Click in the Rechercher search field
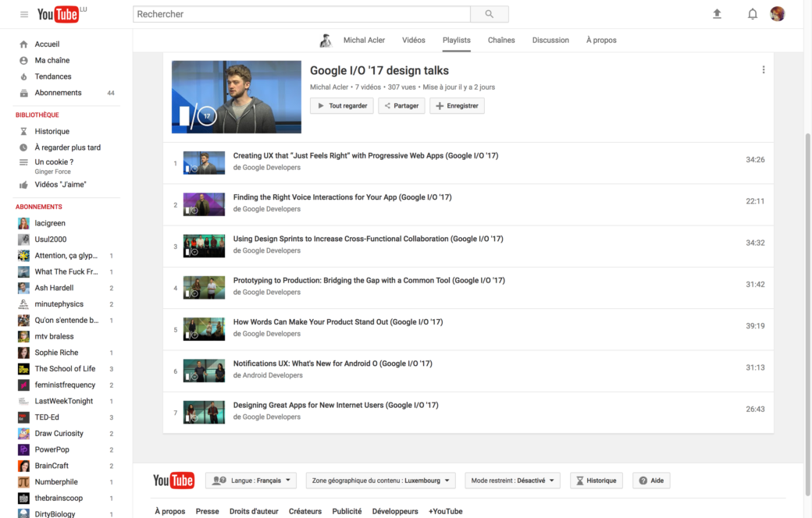812x518 pixels. 301,14
